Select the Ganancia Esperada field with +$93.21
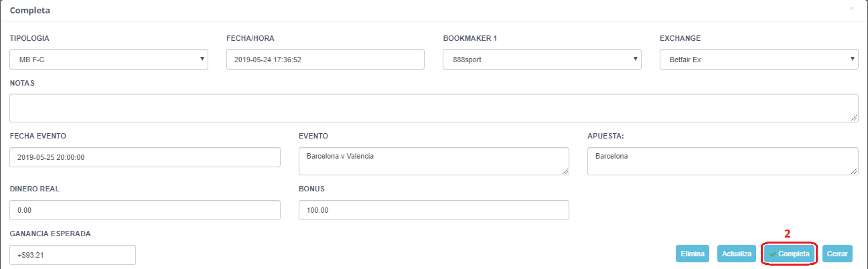The height and width of the screenshot is (269, 868). point(73,255)
